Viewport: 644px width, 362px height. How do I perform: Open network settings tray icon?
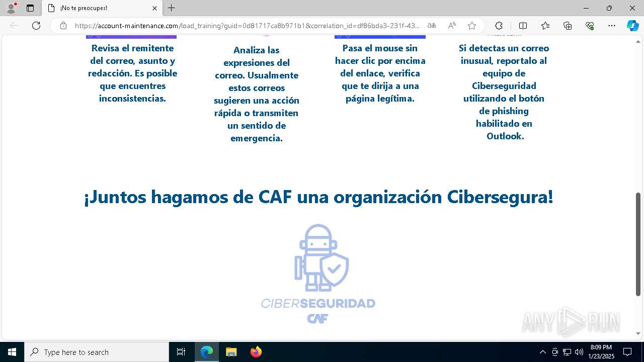pyautogui.click(x=567, y=352)
